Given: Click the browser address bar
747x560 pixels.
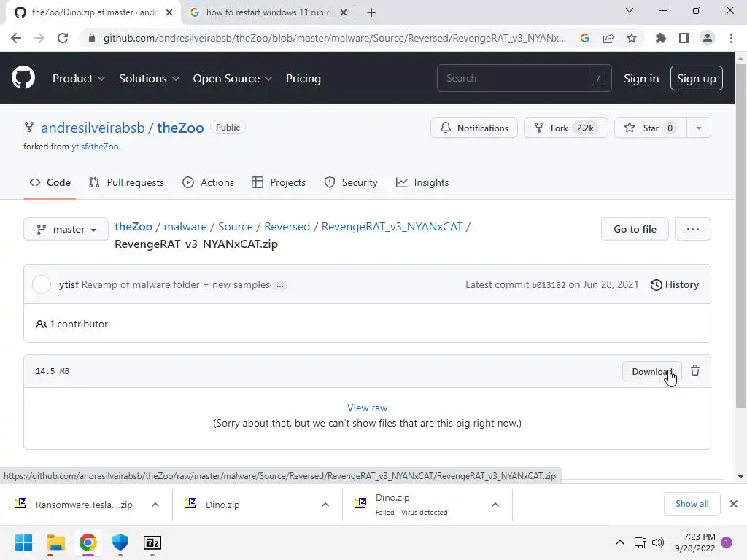Looking at the screenshot, I should [333, 38].
